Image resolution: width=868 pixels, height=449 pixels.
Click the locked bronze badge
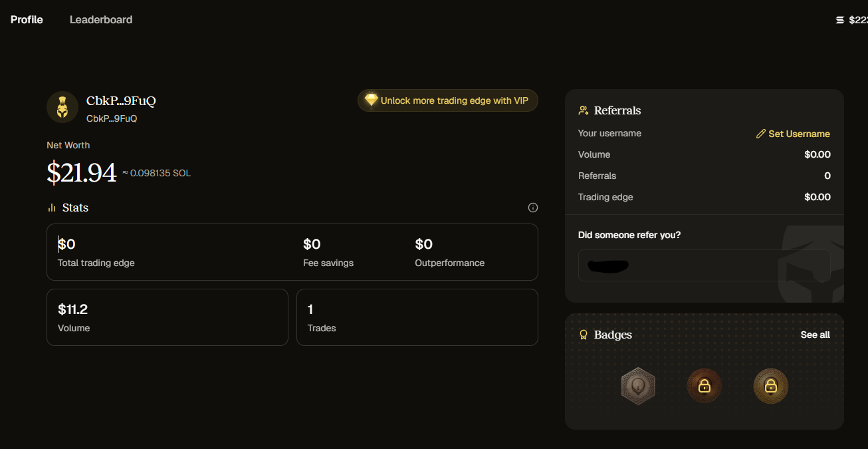pyautogui.click(x=705, y=386)
